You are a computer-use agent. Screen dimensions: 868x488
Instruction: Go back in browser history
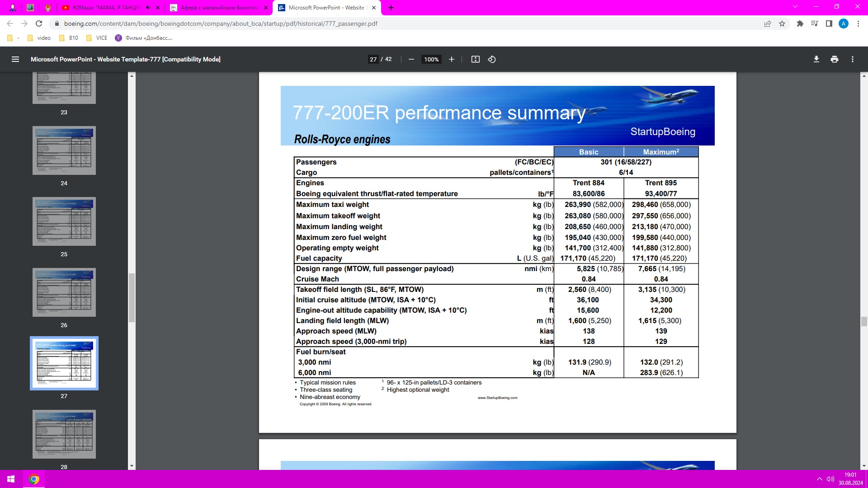(x=10, y=23)
